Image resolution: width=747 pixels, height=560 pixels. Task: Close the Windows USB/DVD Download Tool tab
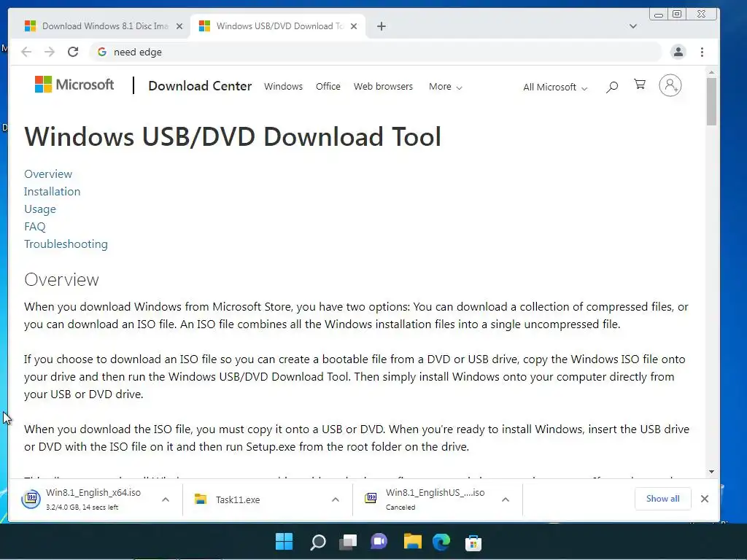pyautogui.click(x=354, y=26)
